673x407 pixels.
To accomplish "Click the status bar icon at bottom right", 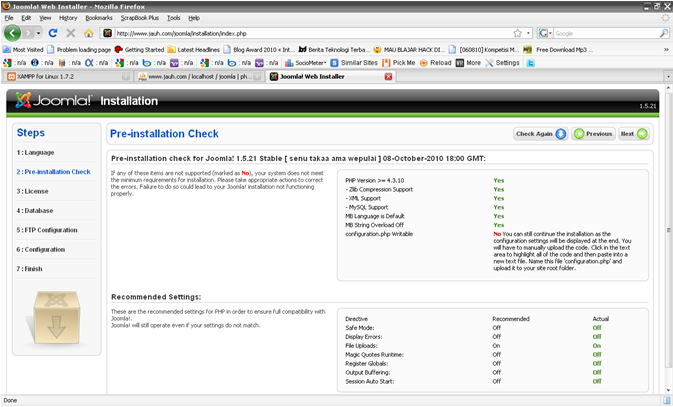I will [667, 400].
